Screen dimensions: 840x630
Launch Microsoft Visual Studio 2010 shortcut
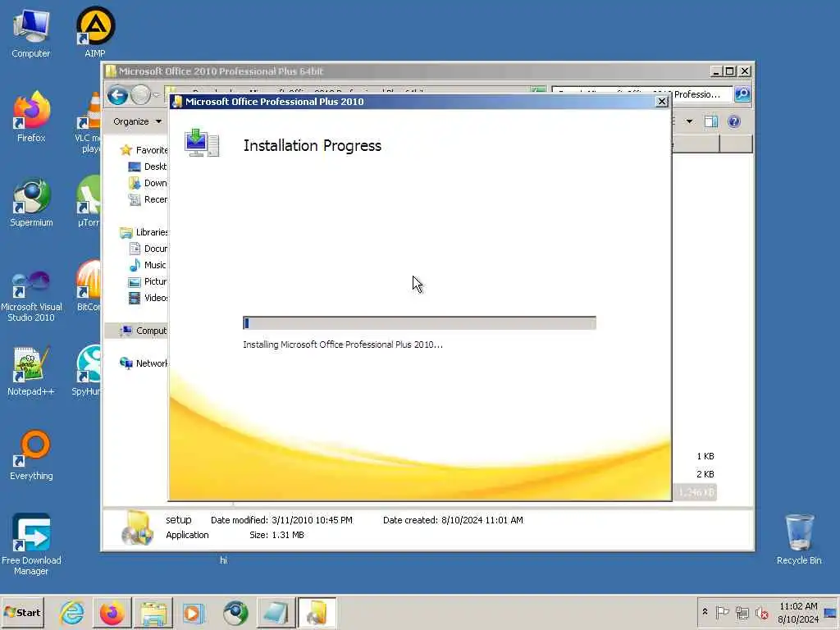point(31,295)
